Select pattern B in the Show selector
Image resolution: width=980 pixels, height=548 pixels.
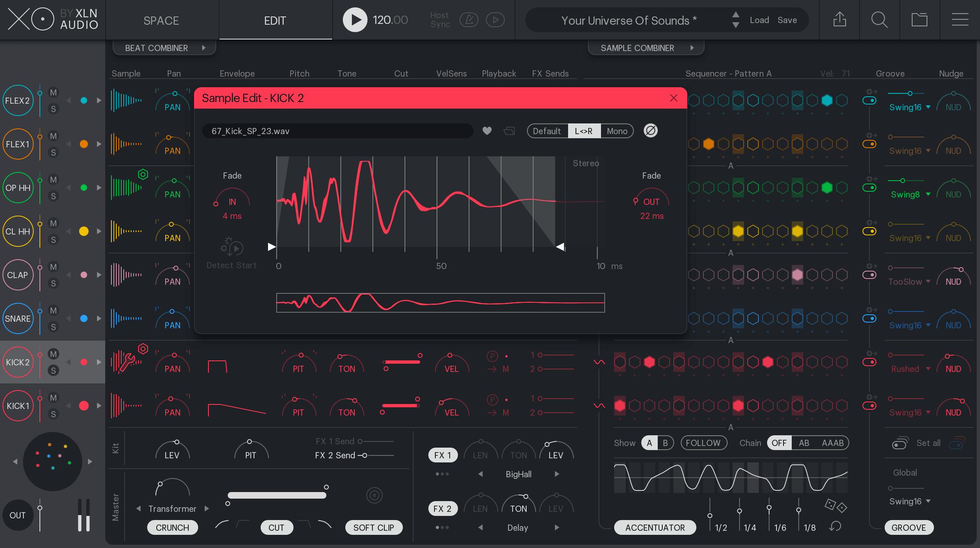click(x=666, y=443)
